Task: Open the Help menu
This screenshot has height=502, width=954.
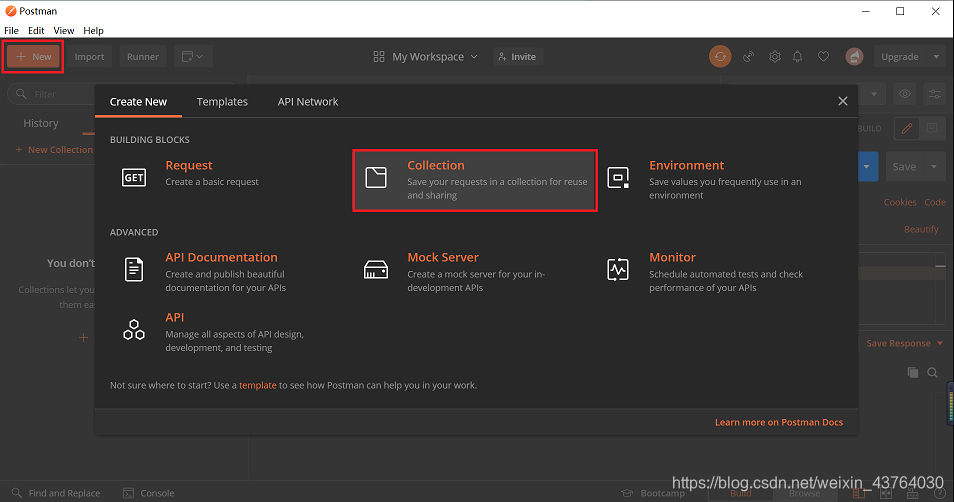Action: (x=93, y=30)
